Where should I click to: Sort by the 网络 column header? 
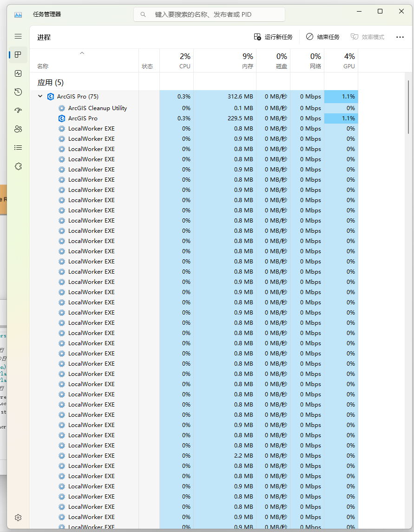307,61
